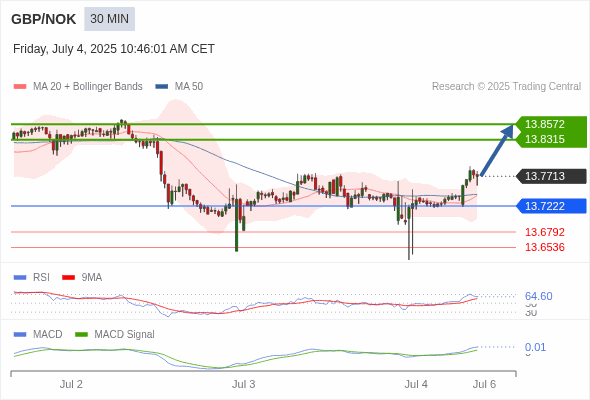Open the Research Trading Central credit

pos(506,87)
